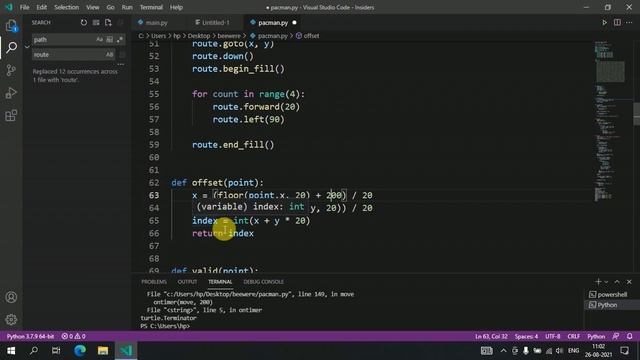Show errors and warnings count
The width and height of the screenshot is (640, 360).
(x=73, y=336)
